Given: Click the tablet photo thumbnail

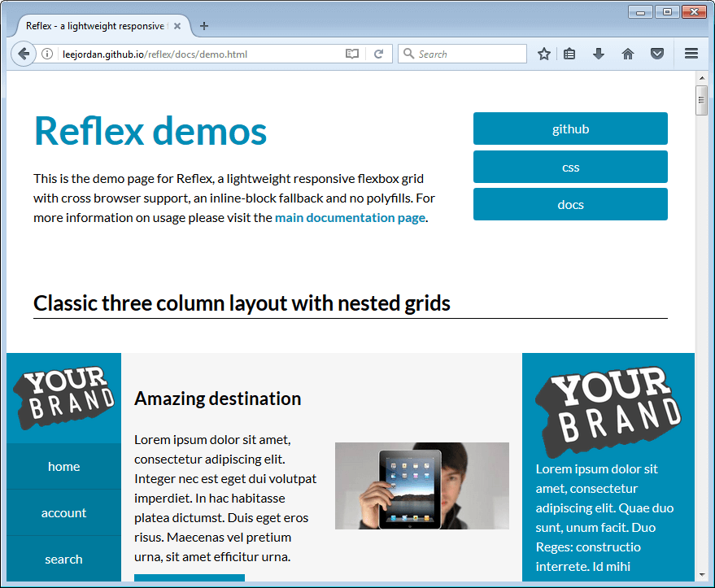Looking at the screenshot, I should pyautogui.click(x=421, y=486).
